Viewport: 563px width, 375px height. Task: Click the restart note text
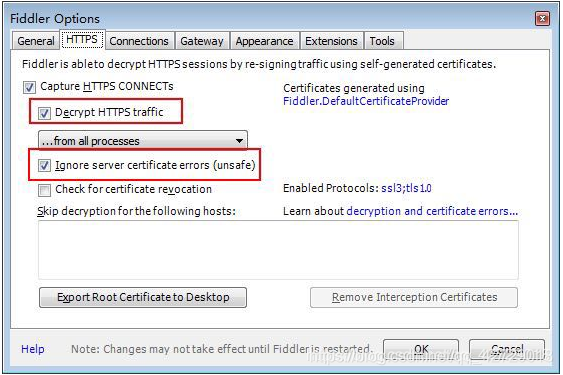pos(221,349)
